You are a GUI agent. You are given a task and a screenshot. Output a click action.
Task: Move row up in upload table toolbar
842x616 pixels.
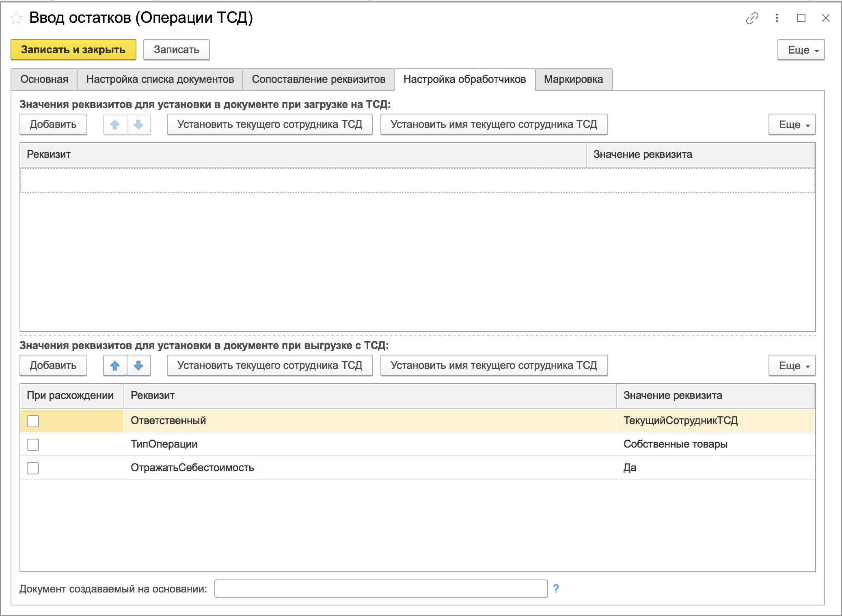115,125
